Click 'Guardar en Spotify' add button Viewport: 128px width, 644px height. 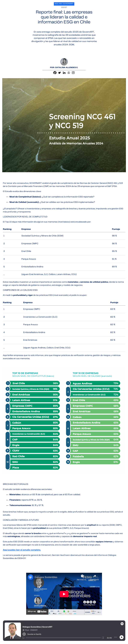[x=24, y=634]
